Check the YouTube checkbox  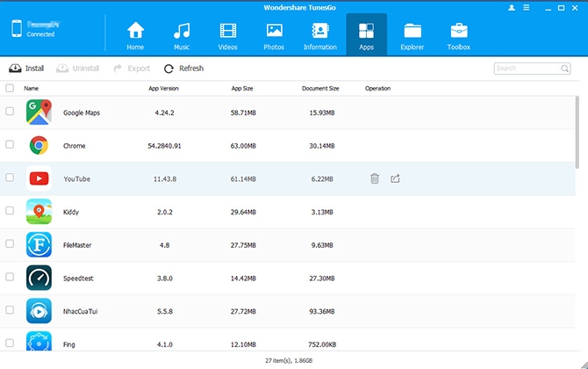coord(10,177)
